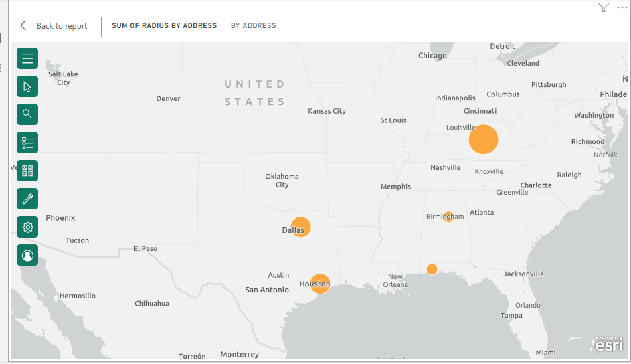631x364 pixels.
Task: Click the Kansas City map label
Action: coord(327,112)
